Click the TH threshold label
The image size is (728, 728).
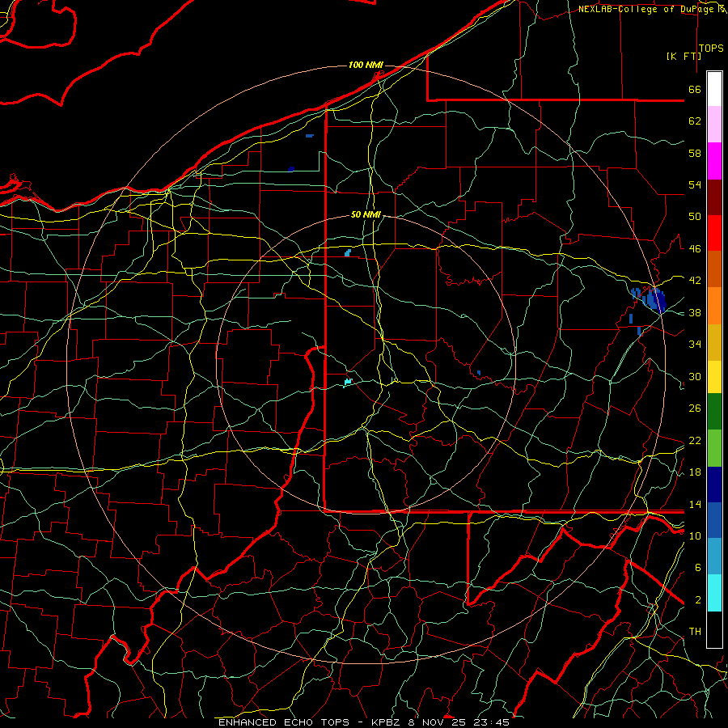(x=695, y=632)
